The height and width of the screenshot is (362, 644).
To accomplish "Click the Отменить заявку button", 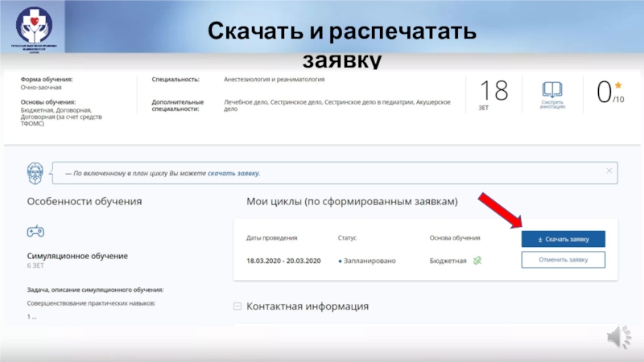I will 563,260.
